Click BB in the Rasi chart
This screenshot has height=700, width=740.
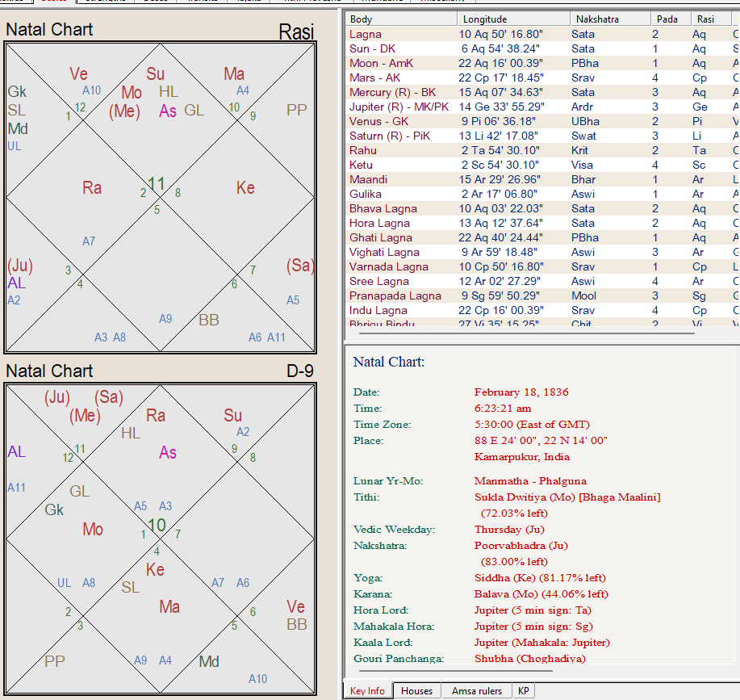pyautogui.click(x=209, y=320)
